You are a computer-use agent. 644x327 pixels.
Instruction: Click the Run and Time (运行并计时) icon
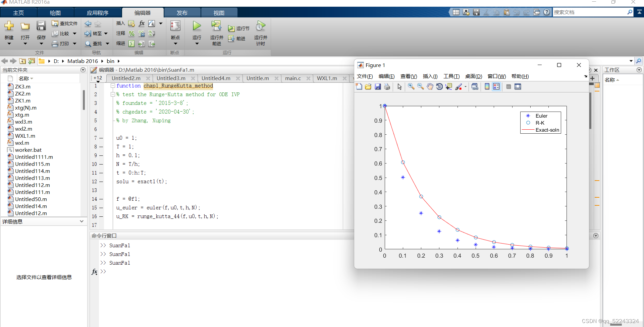click(x=261, y=26)
